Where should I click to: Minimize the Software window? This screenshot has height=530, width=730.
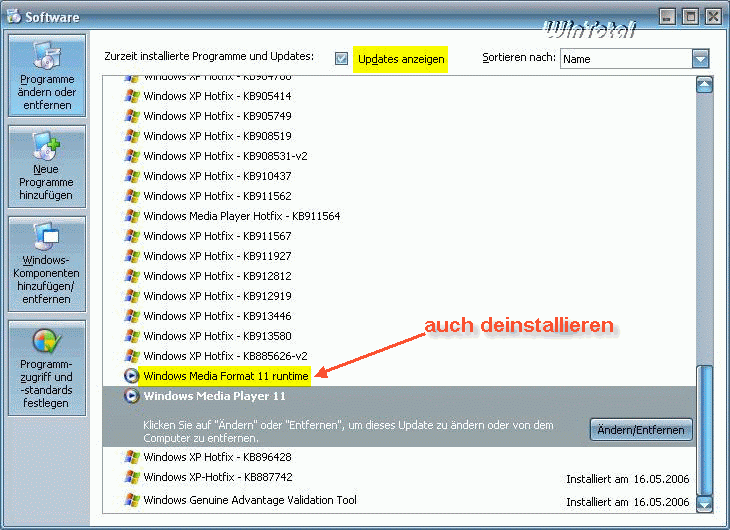pos(667,17)
